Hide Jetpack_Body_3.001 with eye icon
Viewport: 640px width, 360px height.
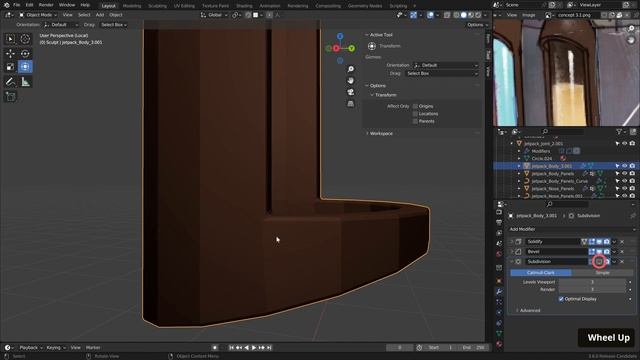coord(624,166)
